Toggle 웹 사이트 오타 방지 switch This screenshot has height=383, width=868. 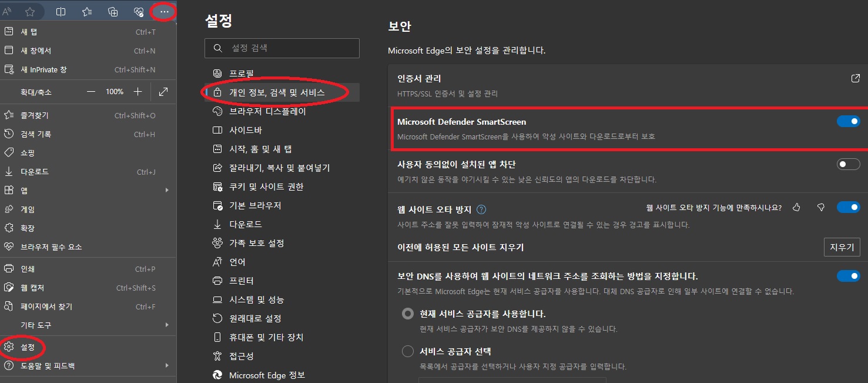(x=848, y=207)
